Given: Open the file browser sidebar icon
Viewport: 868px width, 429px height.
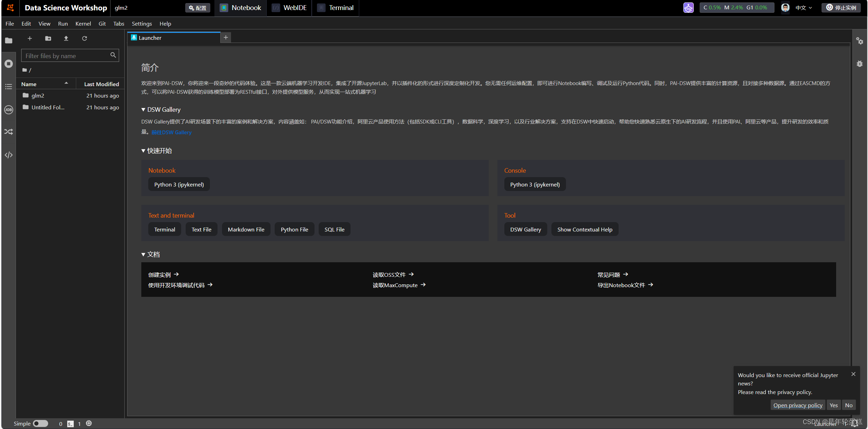Looking at the screenshot, I should (9, 40).
